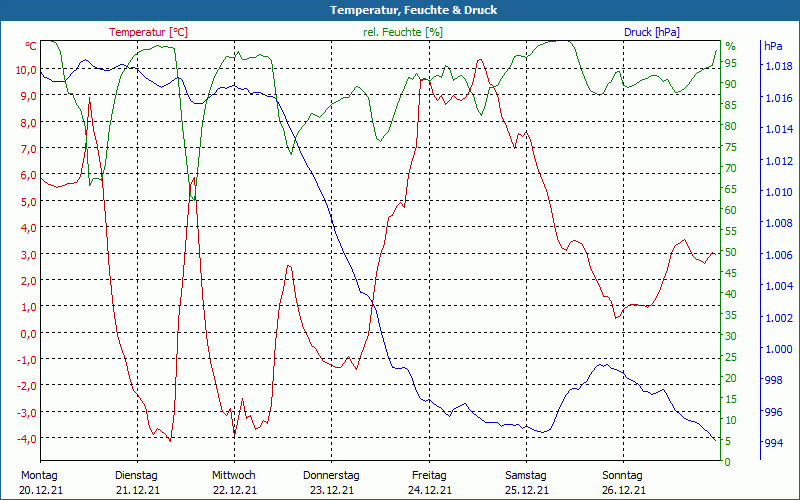
Task: Click the '25.12.21' date label
Action: pos(527,490)
